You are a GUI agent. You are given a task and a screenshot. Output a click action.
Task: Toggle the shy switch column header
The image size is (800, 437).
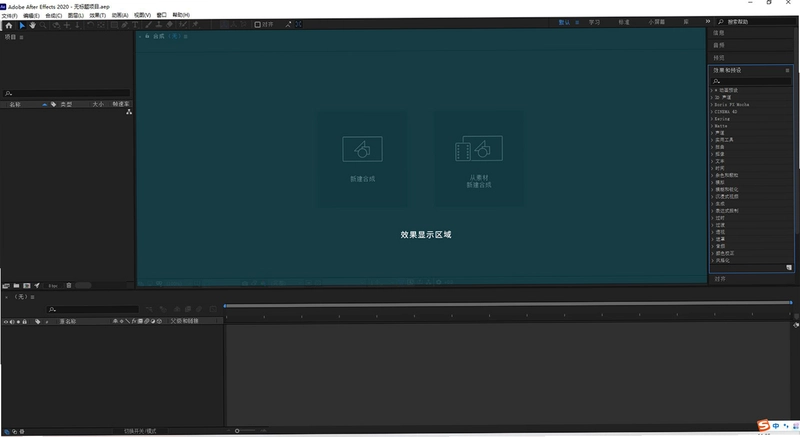pyautogui.click(x=115, y=321)
